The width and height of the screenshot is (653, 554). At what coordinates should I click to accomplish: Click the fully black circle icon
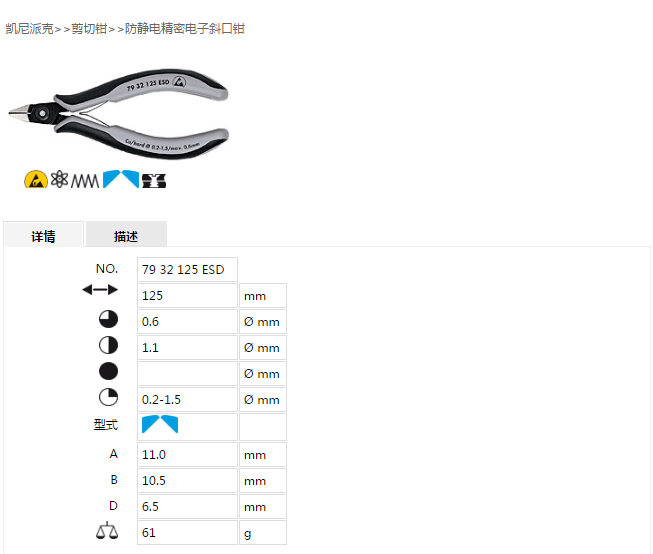[x=108, y=371]
